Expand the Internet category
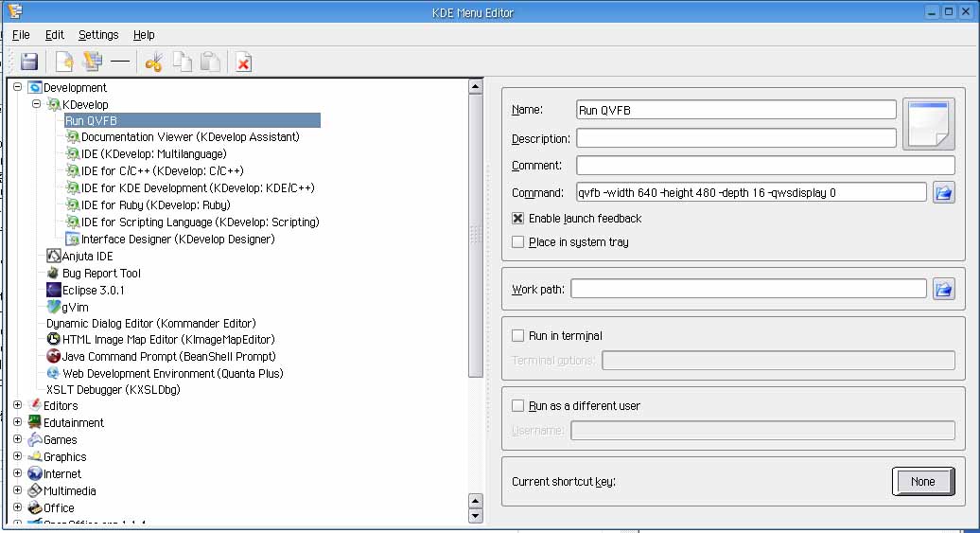The image size is (980, 533). (x=17, y=473)
